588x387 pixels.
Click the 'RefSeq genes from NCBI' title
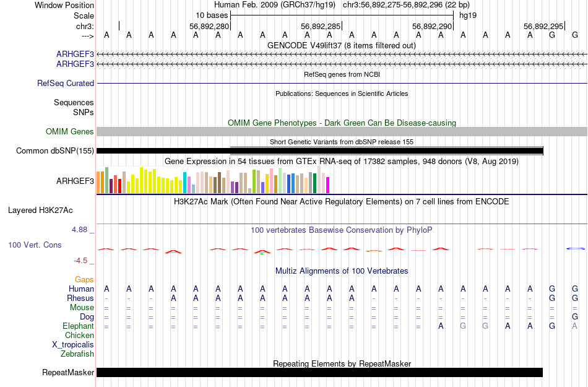coord(342,75)
